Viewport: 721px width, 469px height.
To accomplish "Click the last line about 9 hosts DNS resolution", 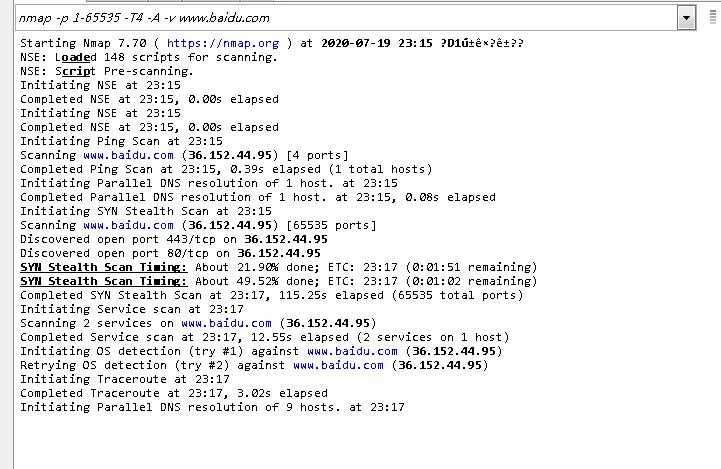I will [x=212, y=407].
